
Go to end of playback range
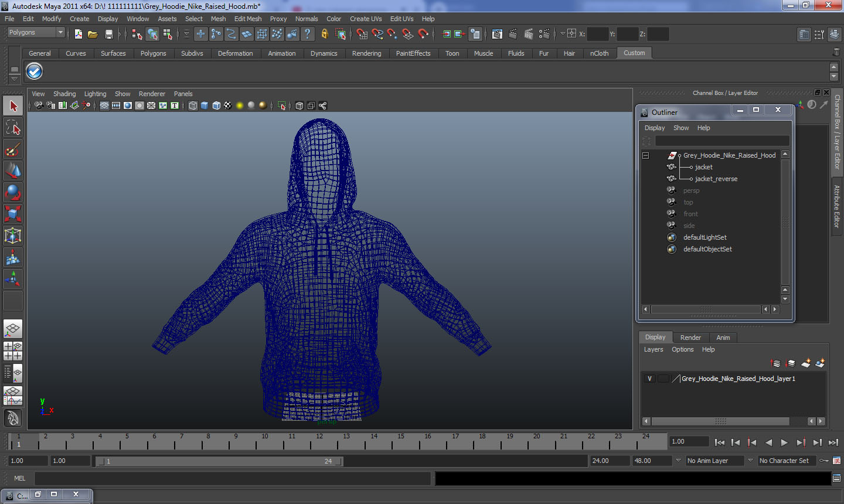[x=833, y=442]
